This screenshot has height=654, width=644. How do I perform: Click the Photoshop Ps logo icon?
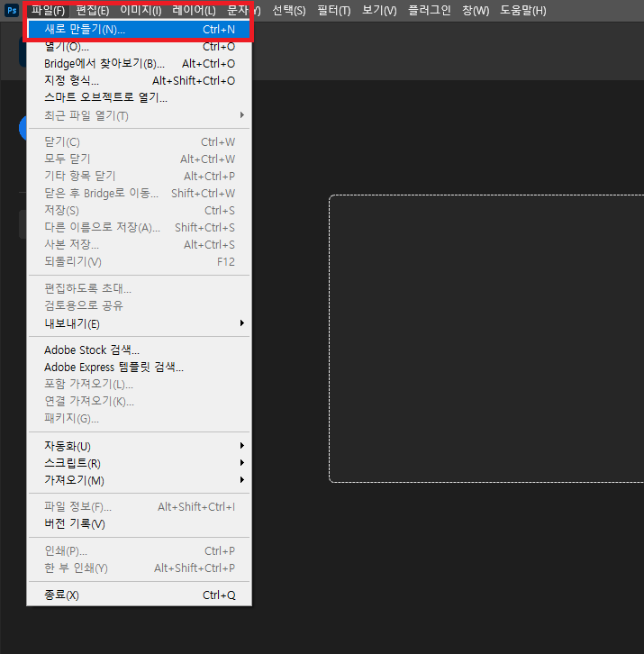pos(12,10)
